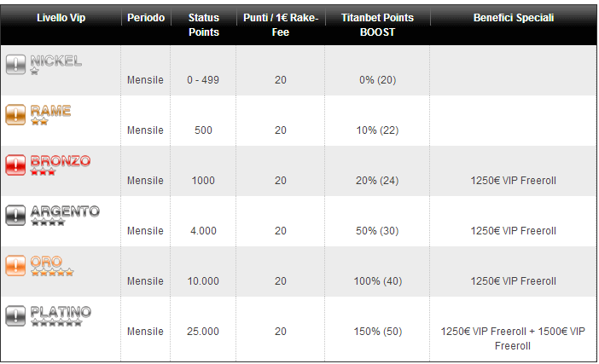Click the Platino 1250€ + 1500€ VIP Freeroll
Viewport: 599px width, 364px height.
click(x=513, y=338)
